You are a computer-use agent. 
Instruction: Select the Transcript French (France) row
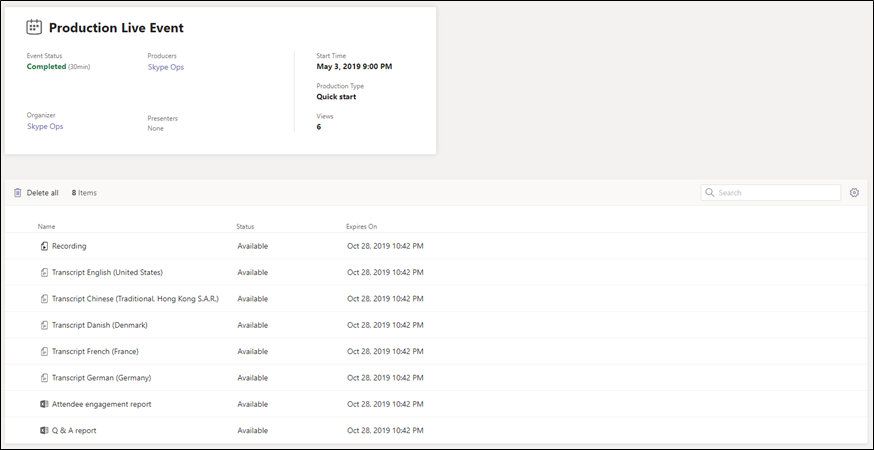click(437, 351)
